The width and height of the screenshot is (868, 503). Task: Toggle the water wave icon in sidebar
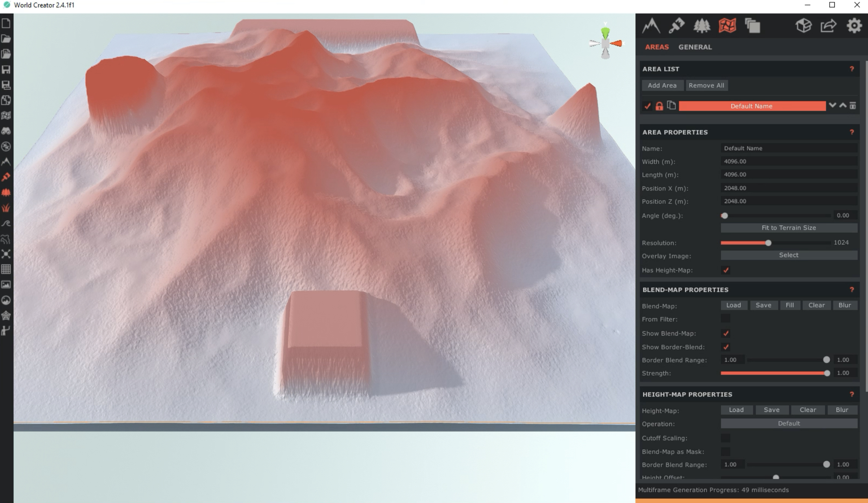pyautogui.click(x=6, y=223)
